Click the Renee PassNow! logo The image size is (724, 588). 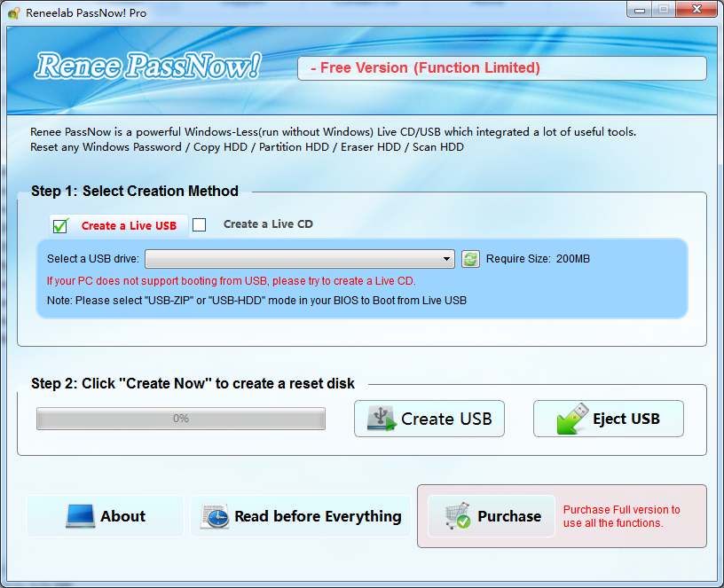pyautogui.click(x=148, y=67)
